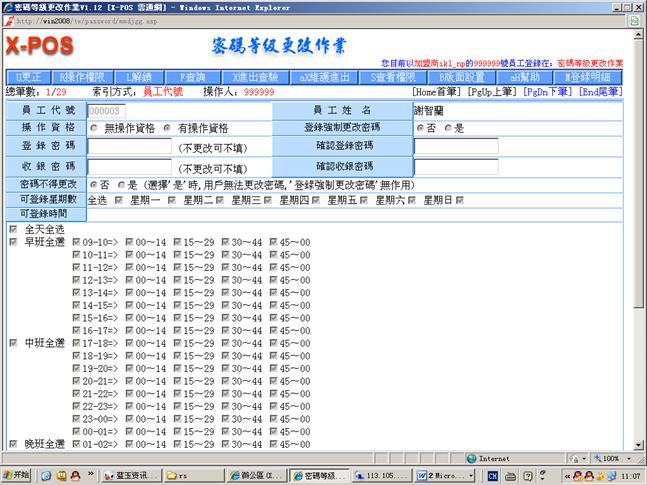Select the 無操作資格 radio button

[95, 129]
